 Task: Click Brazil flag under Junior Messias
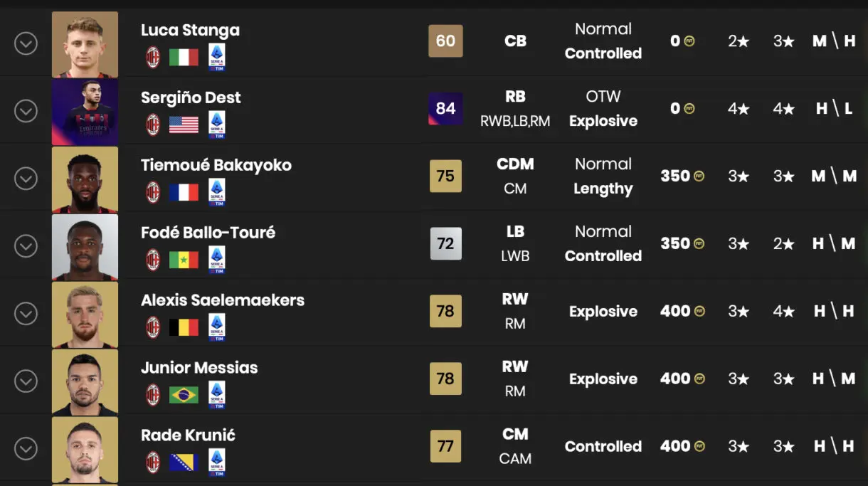tap(184, 395)
